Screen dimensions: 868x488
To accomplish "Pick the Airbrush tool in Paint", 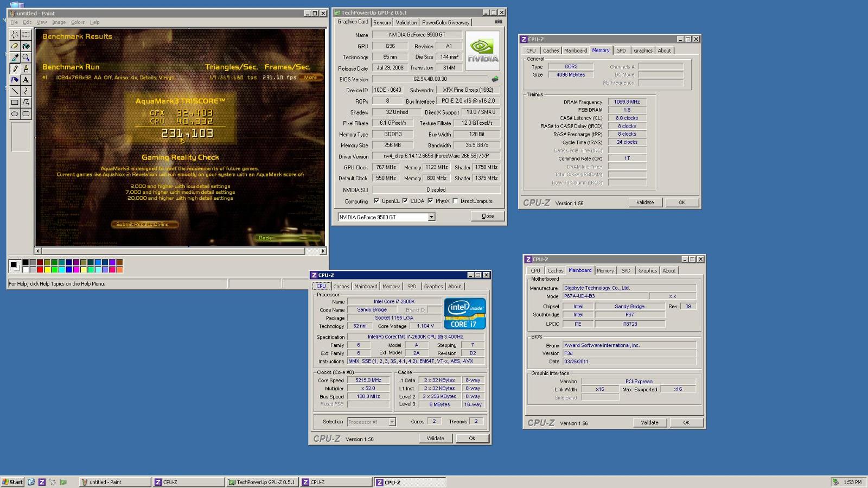I will coord(15,80).
